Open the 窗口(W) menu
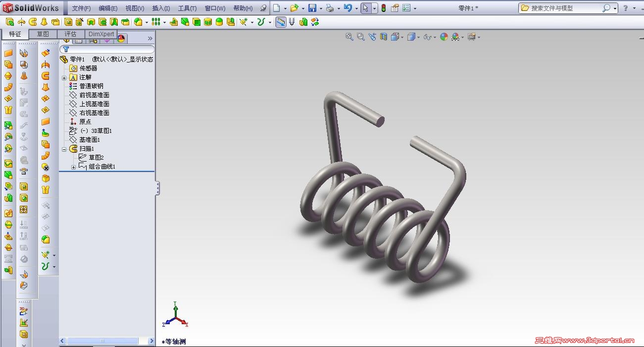 pyautogui.click(x=215, y=8)
